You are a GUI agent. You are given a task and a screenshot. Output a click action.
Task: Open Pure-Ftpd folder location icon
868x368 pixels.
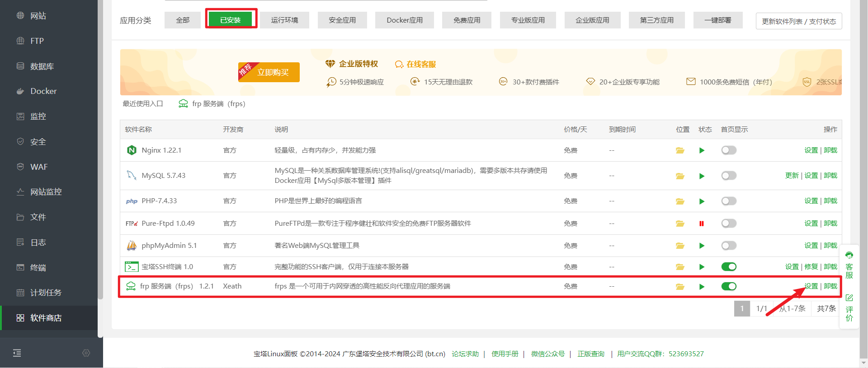pyautogui.click(x=680, y=224)
